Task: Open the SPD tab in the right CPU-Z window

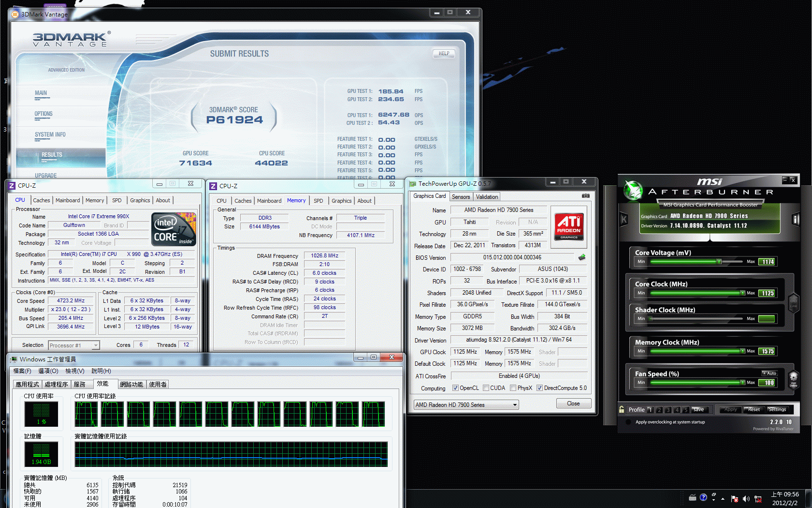Action: [x=318, y=201]
